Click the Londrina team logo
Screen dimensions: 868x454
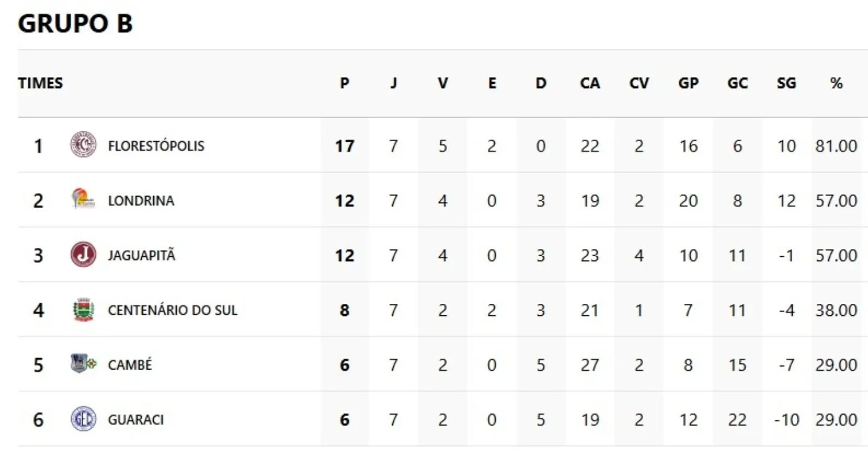[x=83, y=200]
